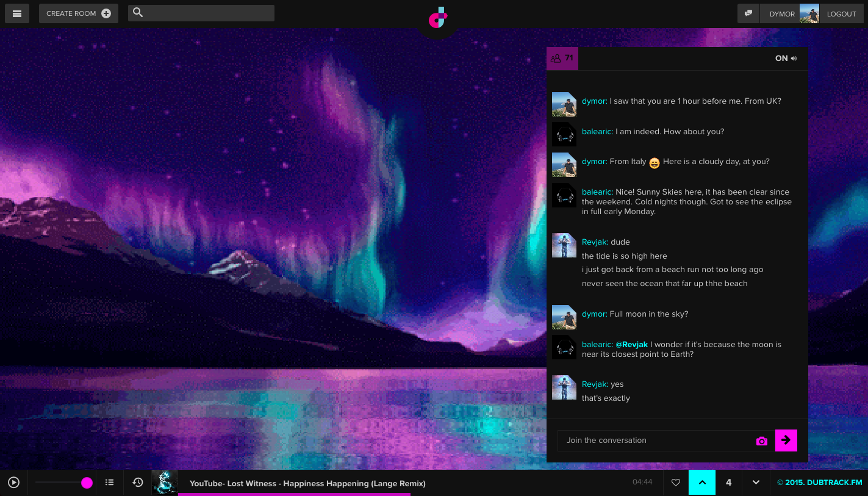868x496 pixels.
Task: Click the 2015 DUBTRACK.FM footer link
Action: tap(820, 483)
